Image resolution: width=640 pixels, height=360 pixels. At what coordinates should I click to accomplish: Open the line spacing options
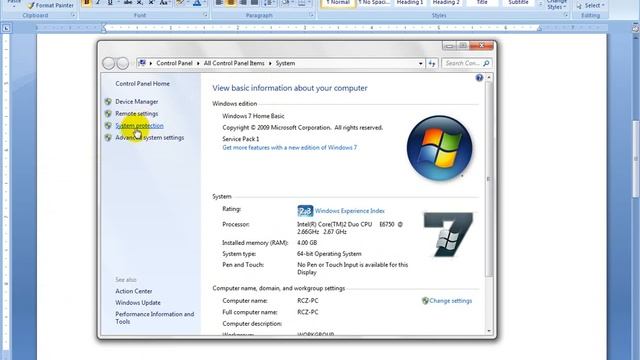[x=269, y=3]
